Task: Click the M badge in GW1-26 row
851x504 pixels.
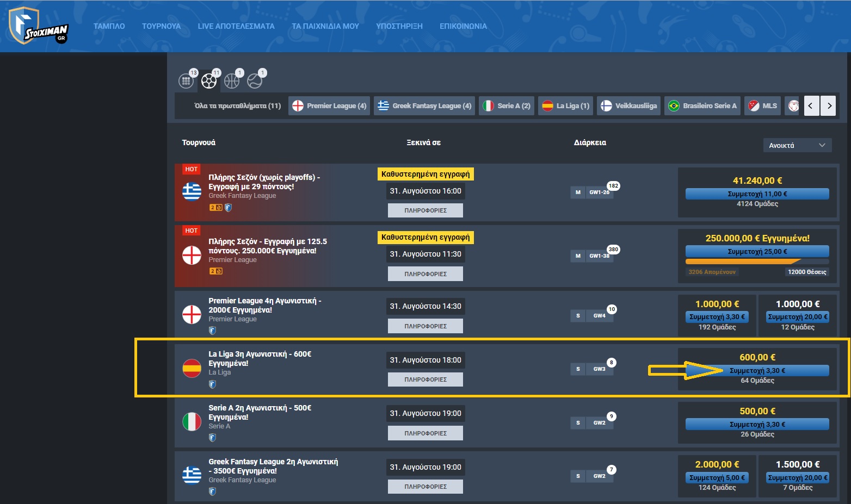Action: pos(578,192)
